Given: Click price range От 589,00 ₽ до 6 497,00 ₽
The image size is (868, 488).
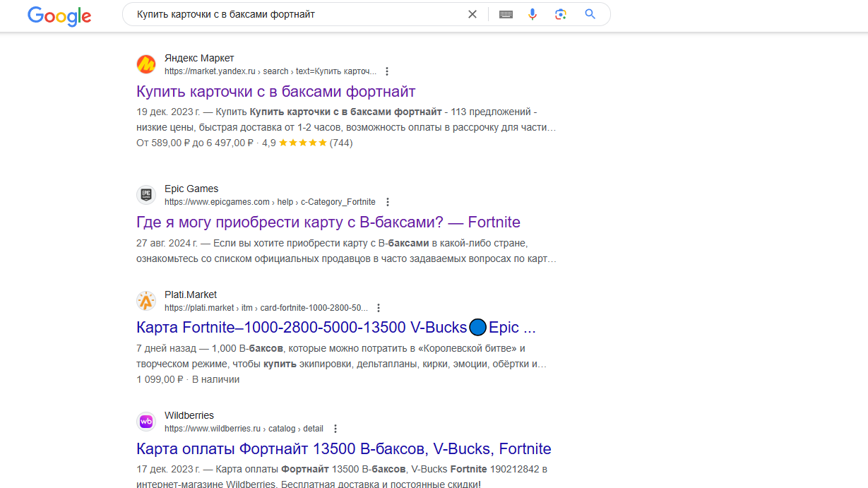Looking at the screenshot, I should pos(194,143).
